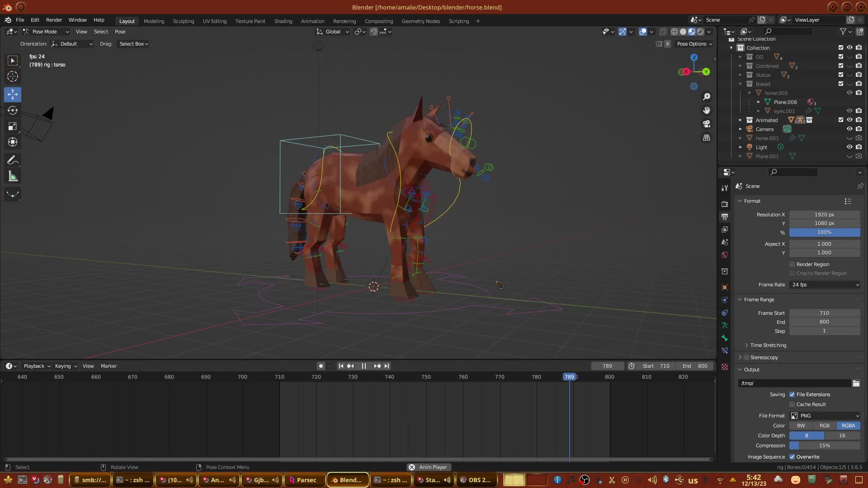Open the Render menu
The height and width of the screenshot is (488, 868).
54,20
